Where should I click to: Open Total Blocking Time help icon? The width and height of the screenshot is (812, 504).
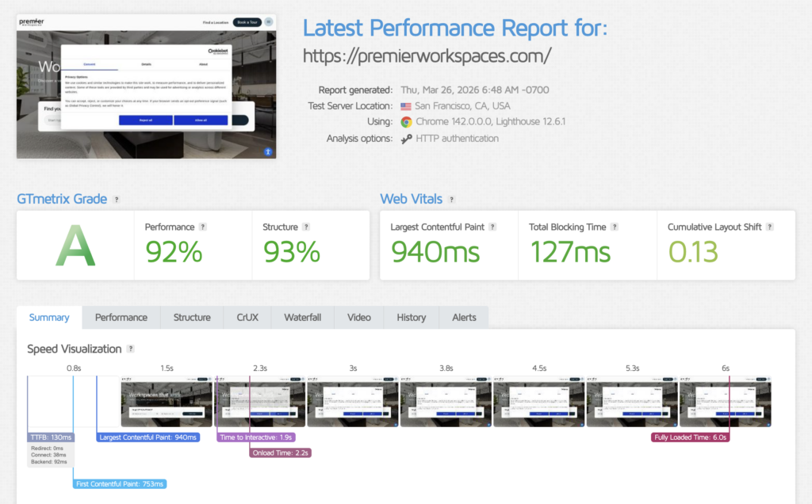click(x=615, y=227)
